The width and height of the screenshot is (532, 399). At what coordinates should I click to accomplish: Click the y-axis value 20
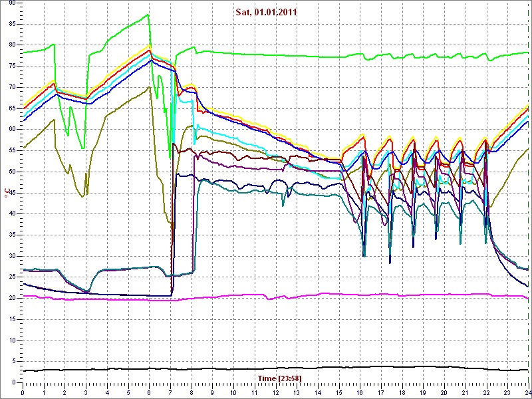[x=12, y=298]
